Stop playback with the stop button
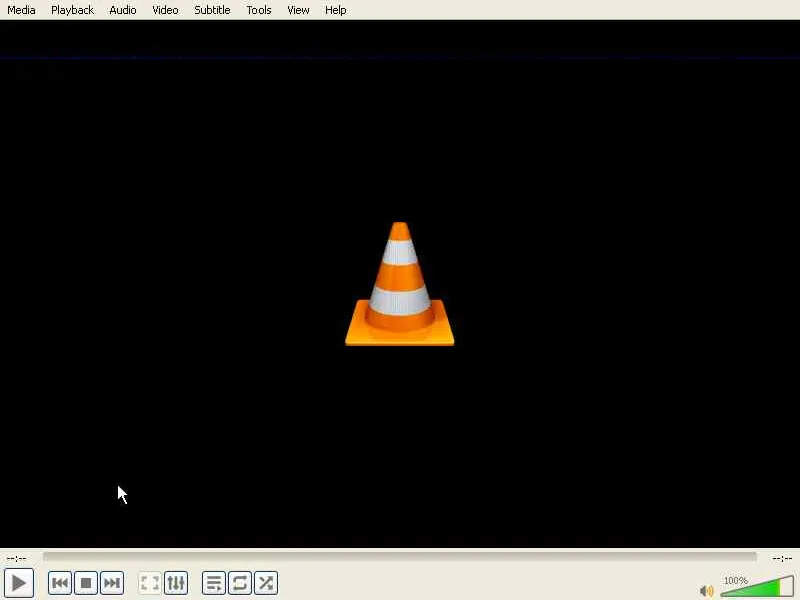 (86, 583)
